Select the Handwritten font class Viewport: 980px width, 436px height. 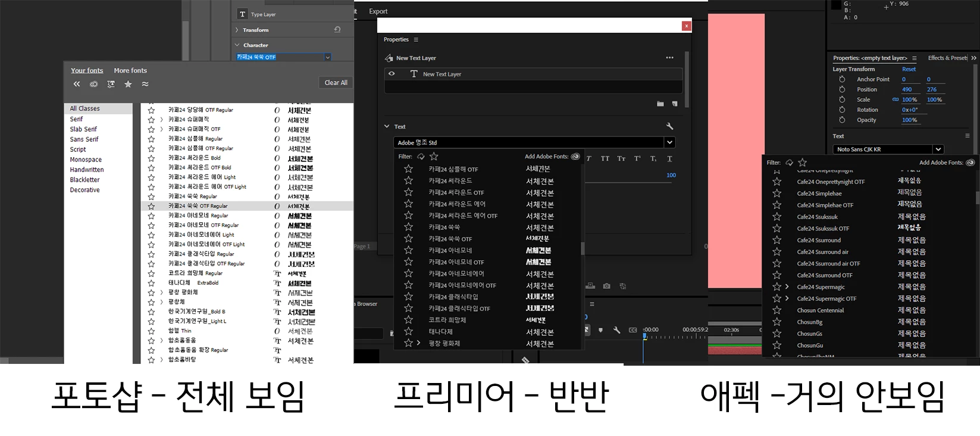86,170
